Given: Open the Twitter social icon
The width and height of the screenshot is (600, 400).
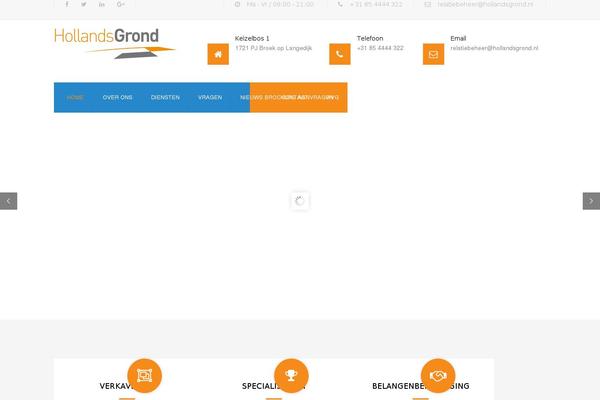Looking at the screenshot, I should [84, 4].
